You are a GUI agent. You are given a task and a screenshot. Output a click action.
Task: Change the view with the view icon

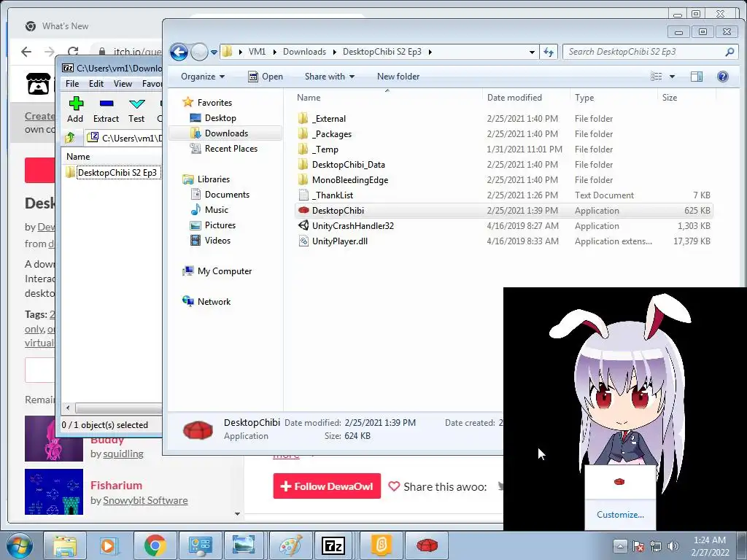[656, 77]
